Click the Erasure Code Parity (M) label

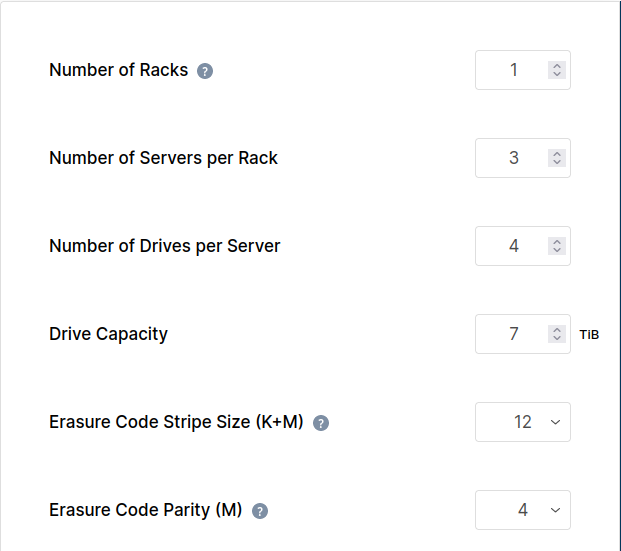[146, 510]
